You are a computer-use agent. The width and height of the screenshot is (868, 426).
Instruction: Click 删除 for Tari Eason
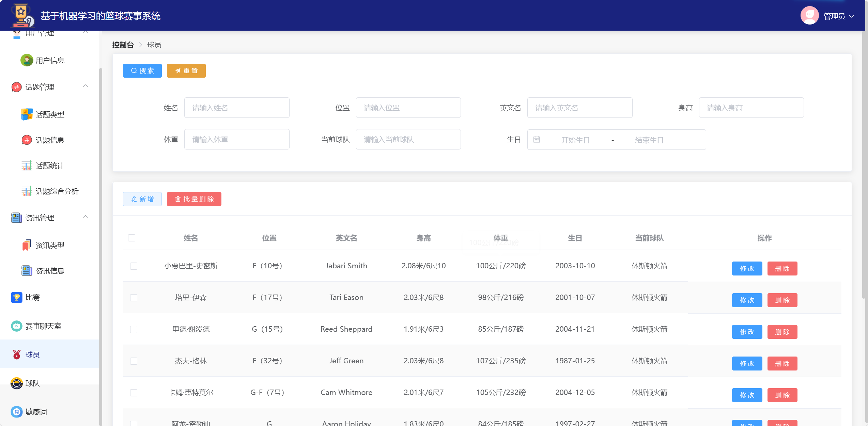point(782,300)
